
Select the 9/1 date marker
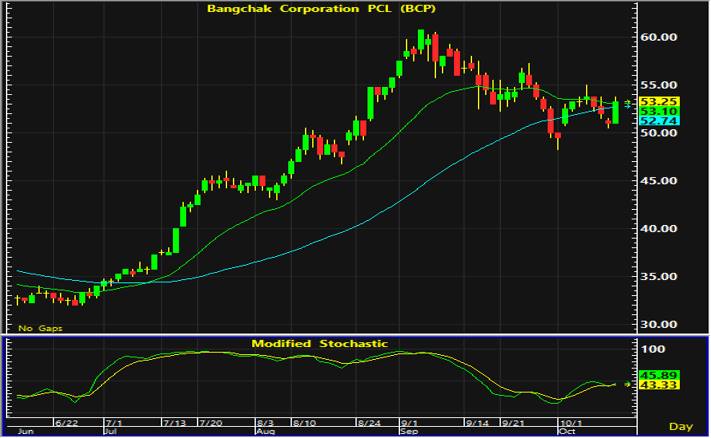click(x=409, y=423)
